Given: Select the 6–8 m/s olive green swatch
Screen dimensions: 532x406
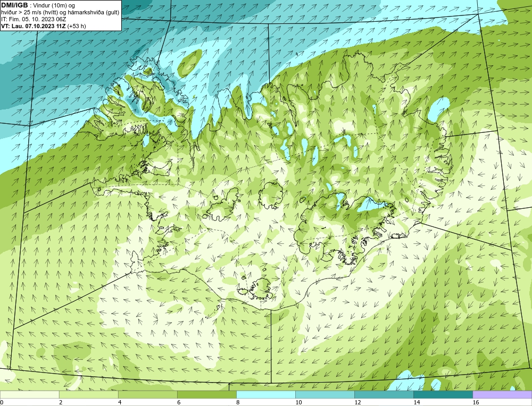Looking at the screenshot, I should click(x=207, y=394).
